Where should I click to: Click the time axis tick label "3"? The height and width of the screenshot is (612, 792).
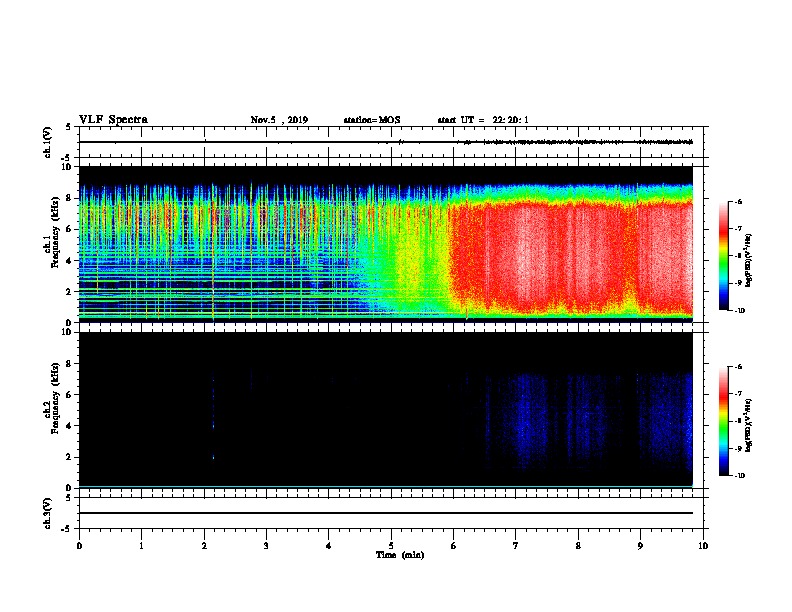coord(266,546)
